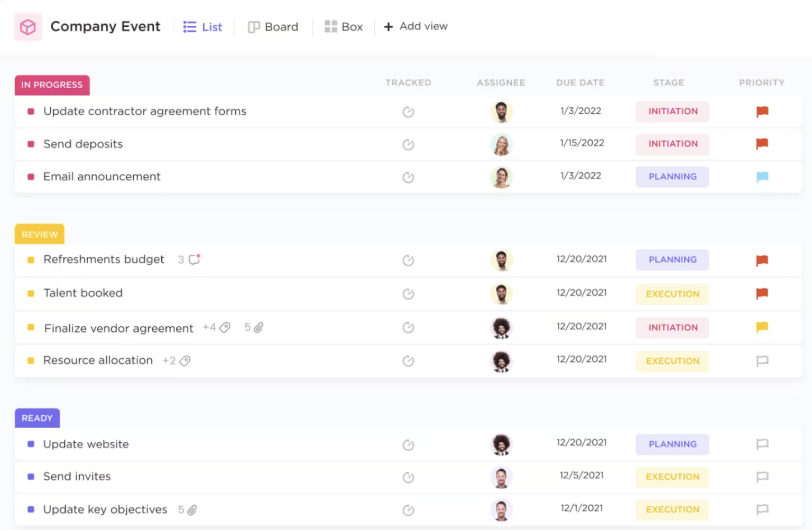Viewport: 812px width, 530px height.
Task: Open the task Update contractor agreement forms
Action: coord(145,111)
